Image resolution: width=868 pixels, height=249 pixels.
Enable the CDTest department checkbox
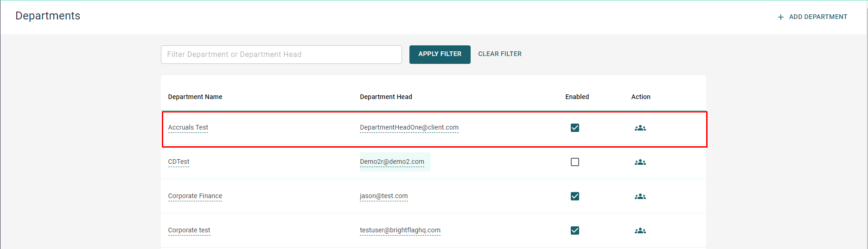575,162
